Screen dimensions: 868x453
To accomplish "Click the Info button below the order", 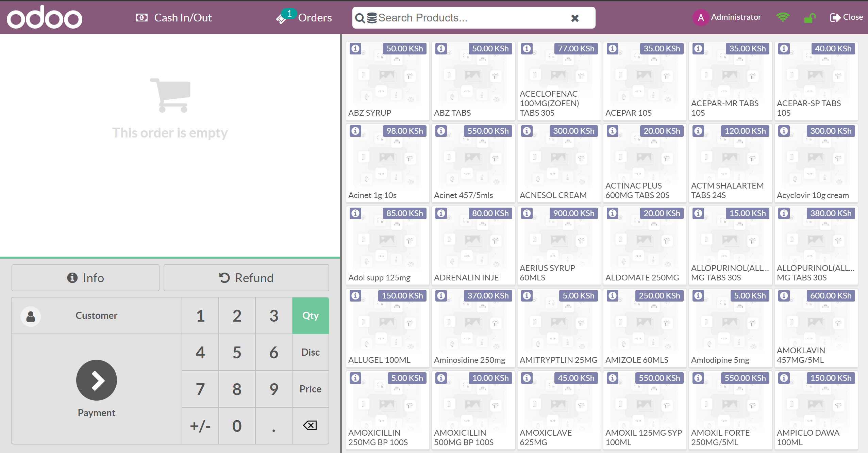I will (x=85, y=278).
